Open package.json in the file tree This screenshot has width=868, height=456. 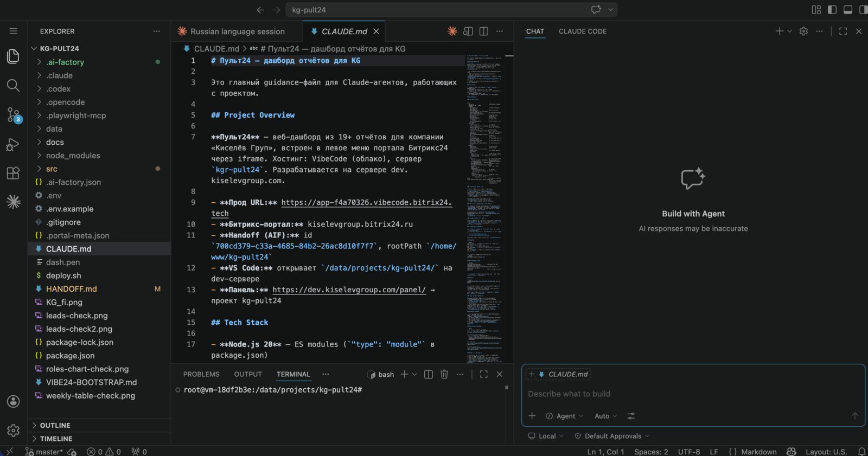(99, 356)
